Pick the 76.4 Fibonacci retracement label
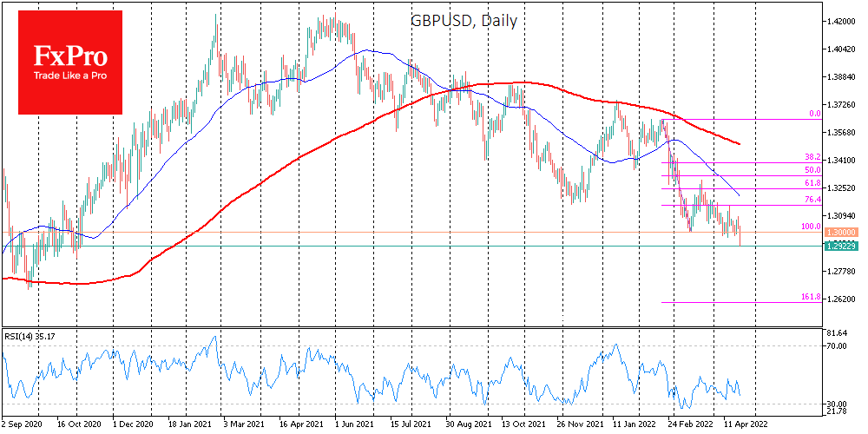This screenshot has width=868, height=434. [x=812, y=200]
